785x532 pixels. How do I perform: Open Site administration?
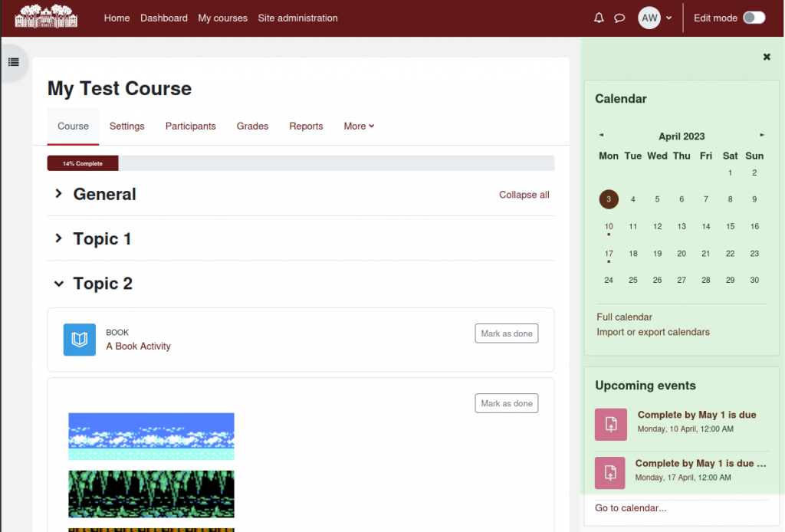[x=298, y=18]
